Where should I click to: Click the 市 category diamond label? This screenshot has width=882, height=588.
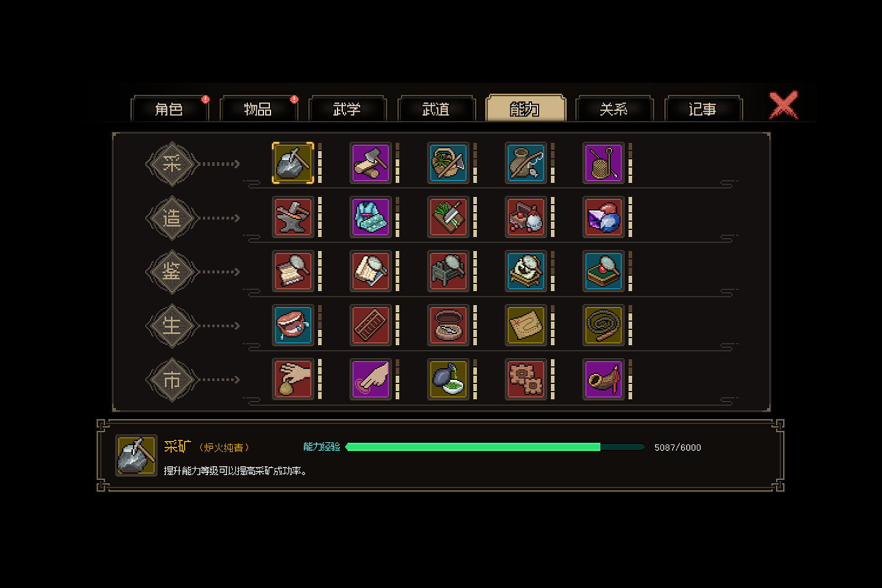(171, 380)
